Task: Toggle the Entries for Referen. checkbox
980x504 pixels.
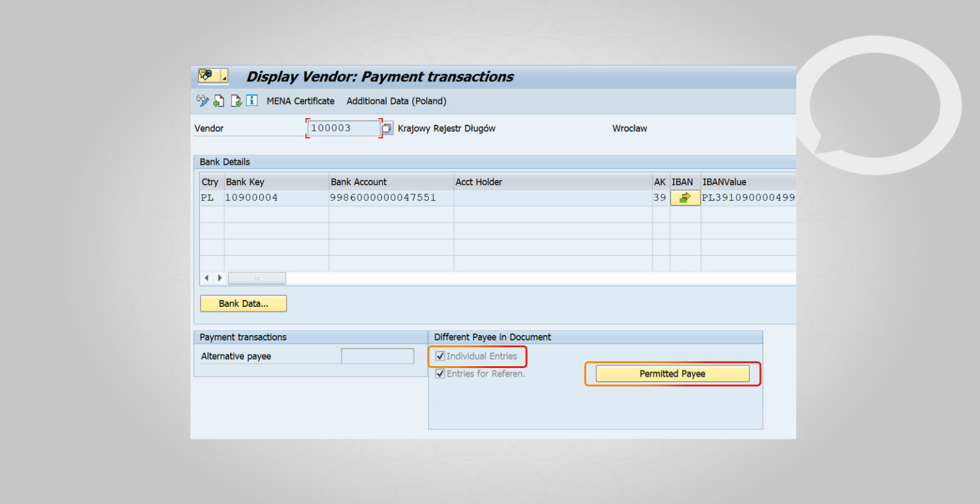Action: pyautogui.click(x=439, y=373)
